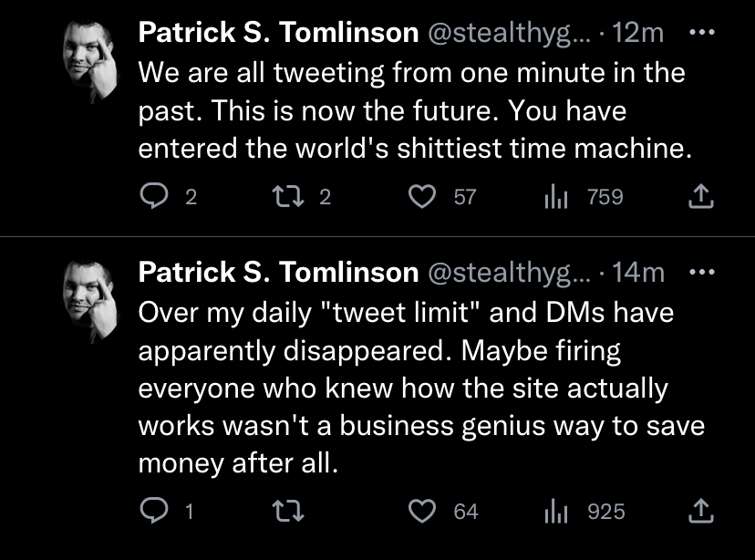The width and height of the screenshot is (755, 560).
Task: Share the 12m-old tweet
Action: coord(700,196)
